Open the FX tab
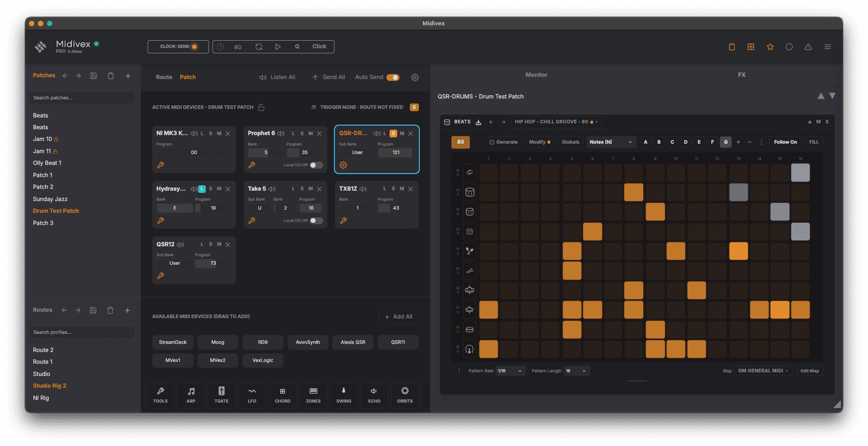Viewport: 868px width, 446px height. (x=742, y=75)
